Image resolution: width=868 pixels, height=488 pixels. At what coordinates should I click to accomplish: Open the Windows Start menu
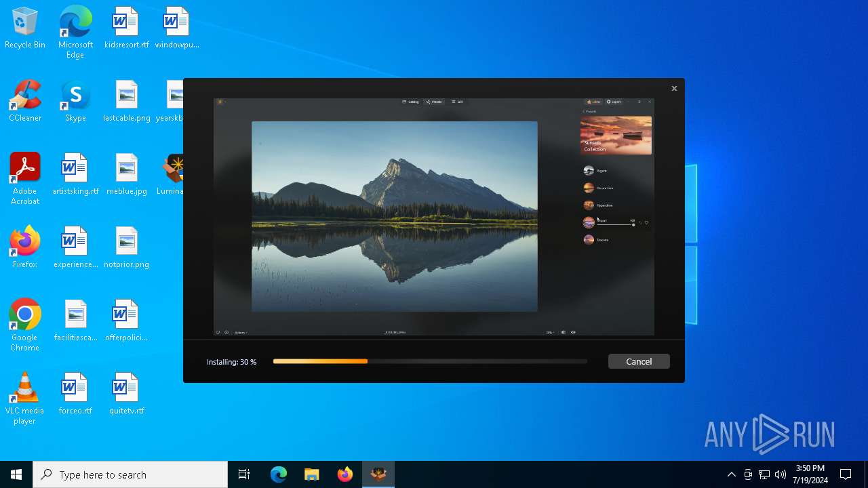[x=16, y=474]
